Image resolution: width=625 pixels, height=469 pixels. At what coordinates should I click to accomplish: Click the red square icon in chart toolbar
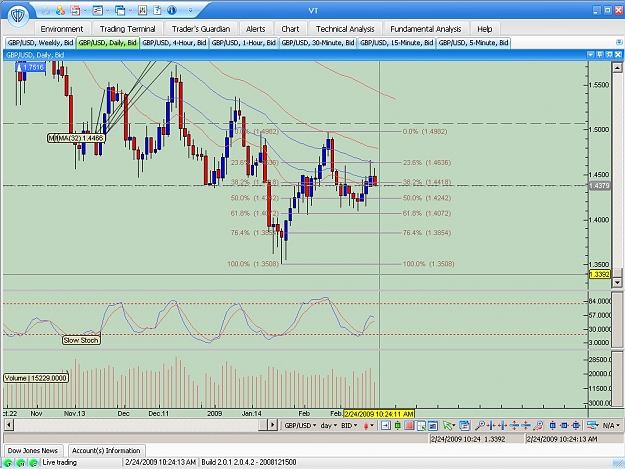click(409, 426)
